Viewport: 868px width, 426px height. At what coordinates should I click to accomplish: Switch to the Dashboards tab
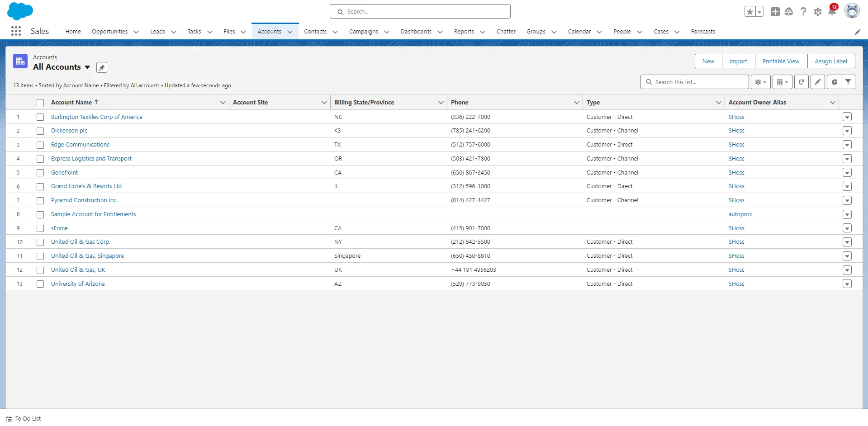(416, 32)
